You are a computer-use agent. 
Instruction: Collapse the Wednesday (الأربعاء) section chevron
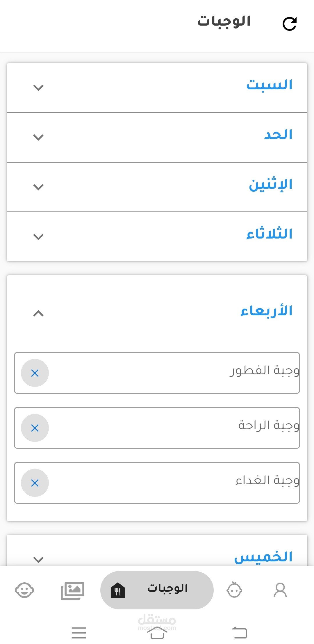click(x=38, y=313)
